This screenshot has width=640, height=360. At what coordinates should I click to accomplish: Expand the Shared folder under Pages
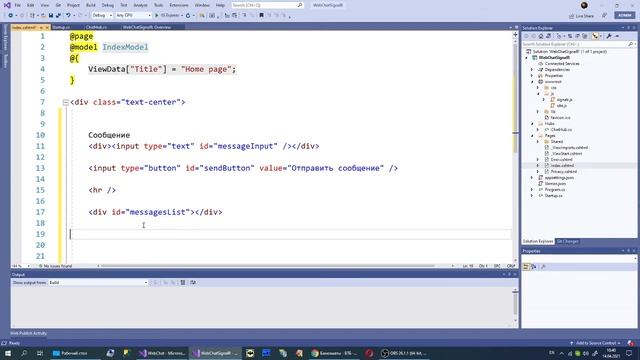tap(538, 142)
